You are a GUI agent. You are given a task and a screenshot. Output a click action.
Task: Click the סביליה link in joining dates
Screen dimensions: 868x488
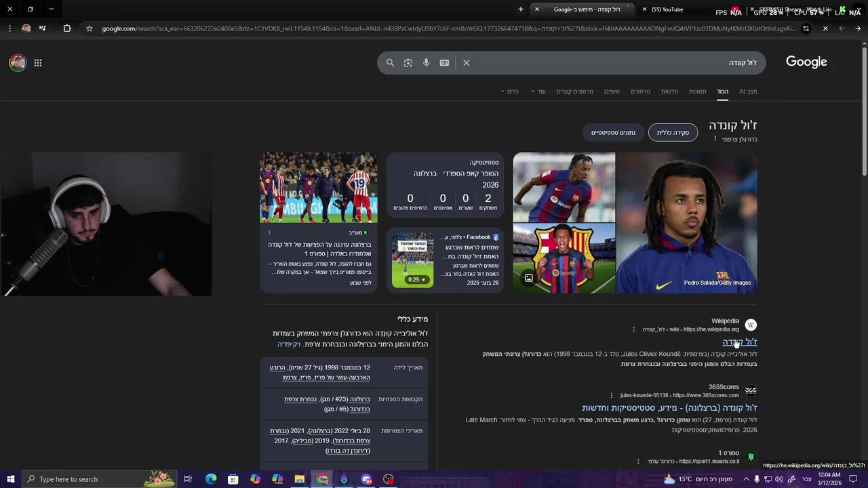click(x=302, y=441)
